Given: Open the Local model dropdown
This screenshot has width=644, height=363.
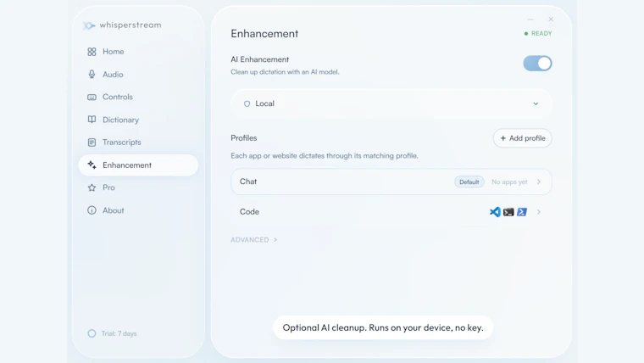Looking at the screenshot, I should point(391,104).
